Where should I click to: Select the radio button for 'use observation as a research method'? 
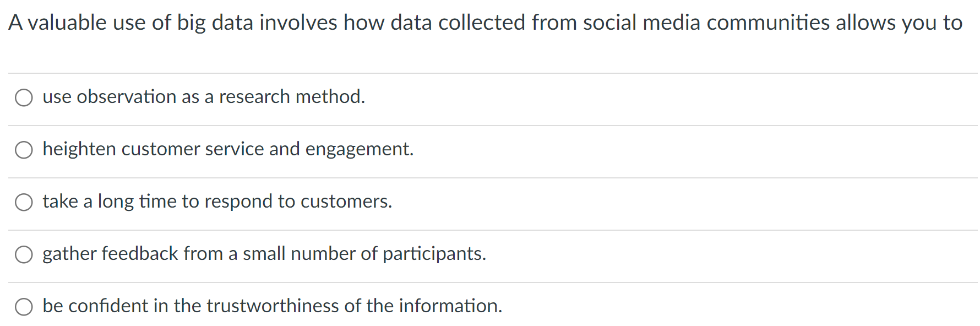[x=24, y=97]
